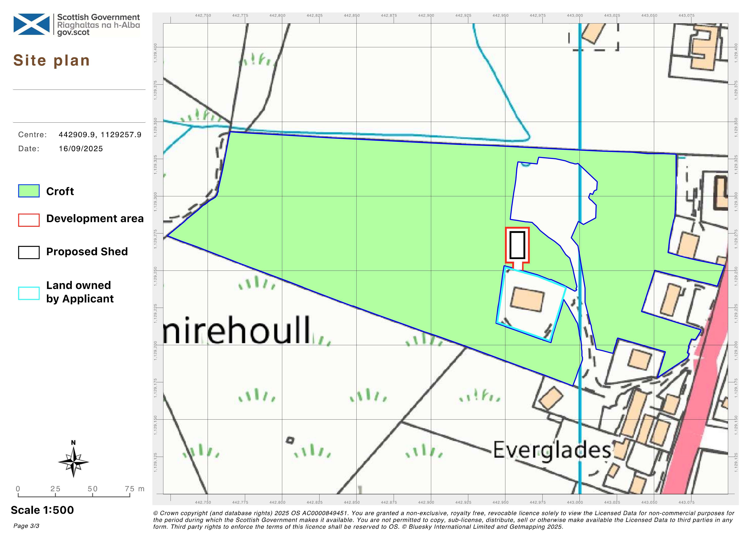Click the 'Everglades' map label
This screenshot has width=756, height=535.
coord(552,451)
